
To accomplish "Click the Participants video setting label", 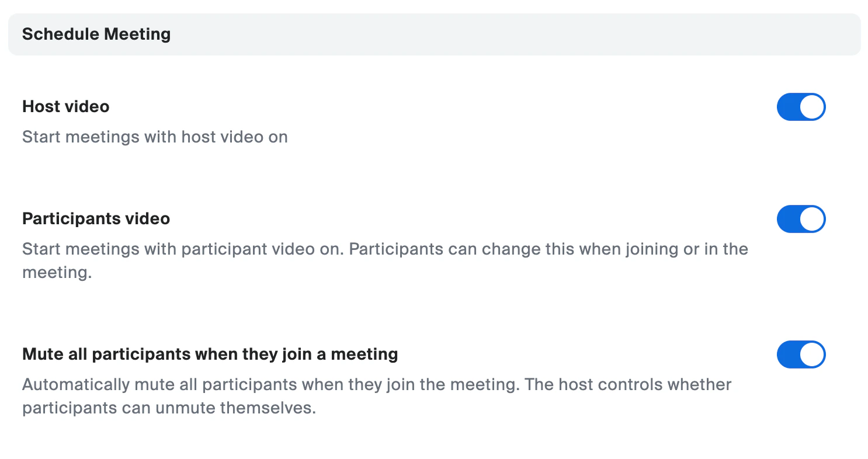I will pyautogui.click(x=96, y=219).
